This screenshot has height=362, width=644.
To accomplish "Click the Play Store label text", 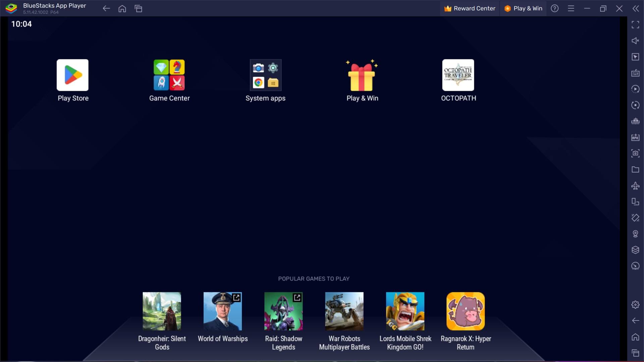I will (x=73, y=98).
